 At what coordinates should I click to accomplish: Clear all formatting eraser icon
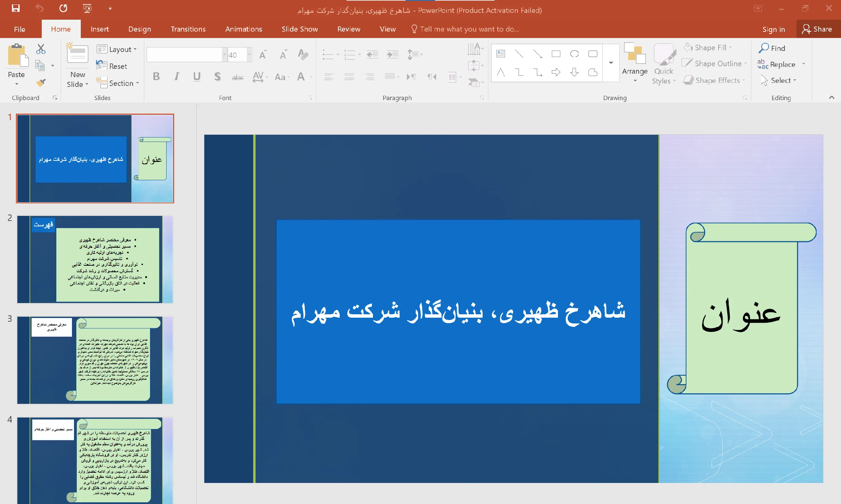302,55
